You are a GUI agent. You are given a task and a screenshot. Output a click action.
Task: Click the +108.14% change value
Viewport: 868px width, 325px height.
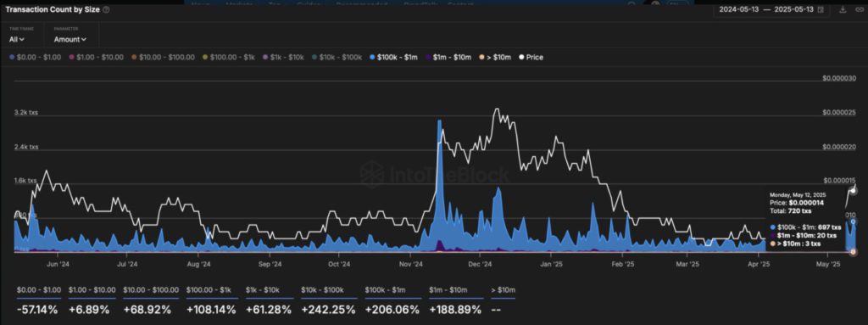214,310
